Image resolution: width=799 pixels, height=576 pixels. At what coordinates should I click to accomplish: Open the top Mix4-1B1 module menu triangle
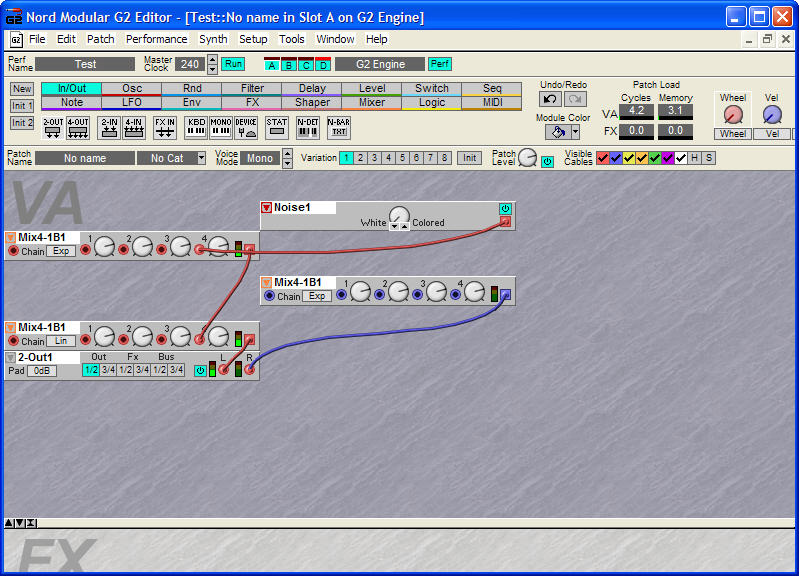click(10, 238)
